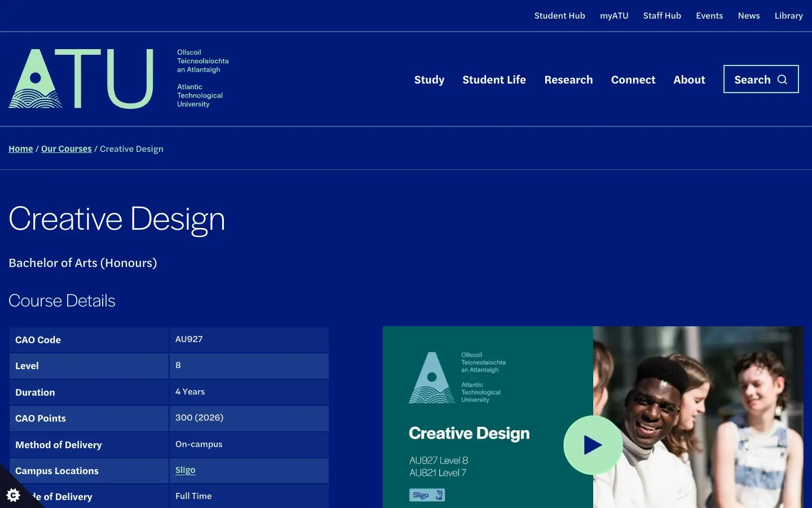
Task: Click the Method of Delivery label
Action: [x=59, y=445]
